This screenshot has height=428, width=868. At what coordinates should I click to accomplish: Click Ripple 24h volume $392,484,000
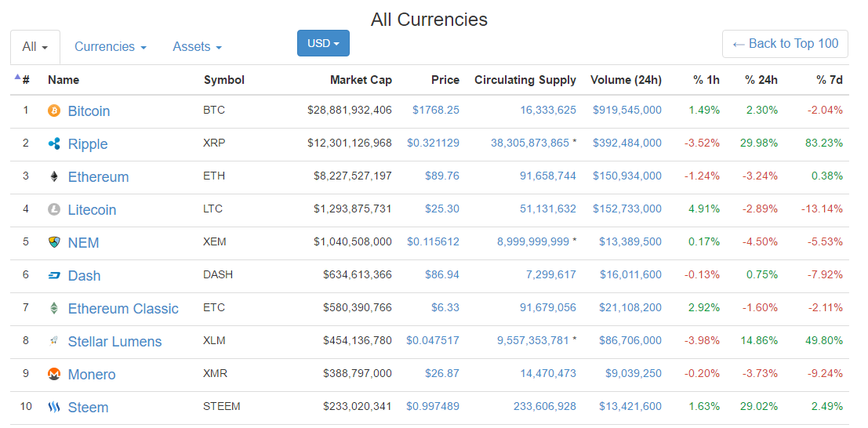point(627,143)
